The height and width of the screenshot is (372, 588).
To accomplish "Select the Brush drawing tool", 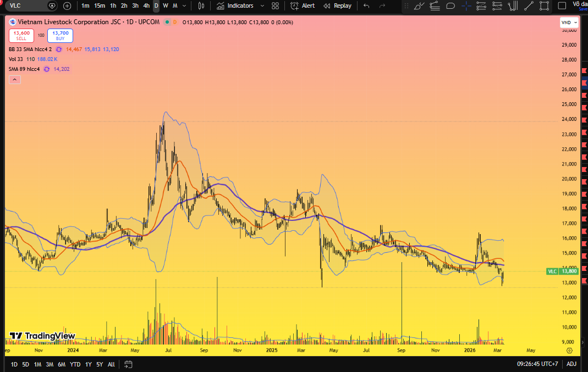I will 419,5.
